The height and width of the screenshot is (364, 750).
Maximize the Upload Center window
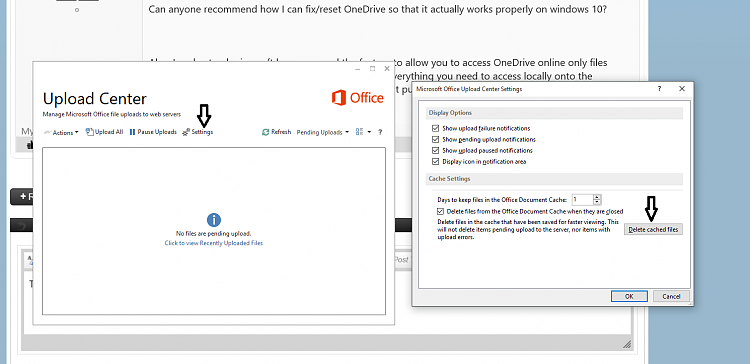(x=373, y=69)
